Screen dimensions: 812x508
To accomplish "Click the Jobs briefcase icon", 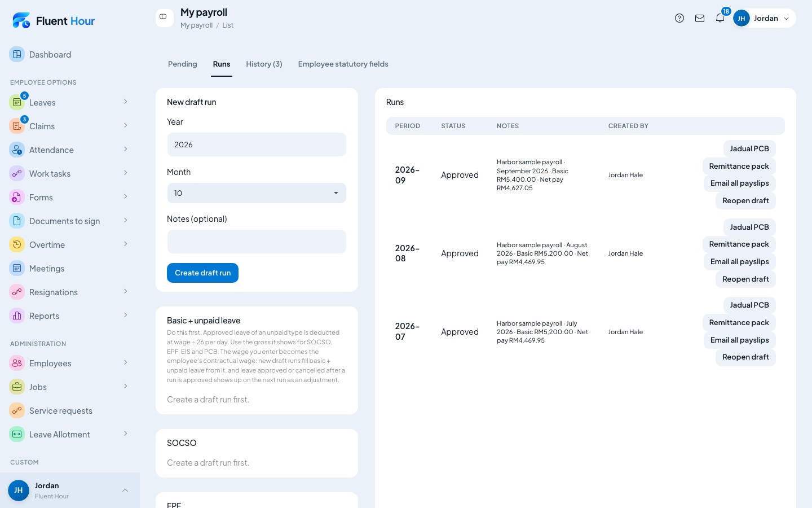I will click(x=17, y=387).
